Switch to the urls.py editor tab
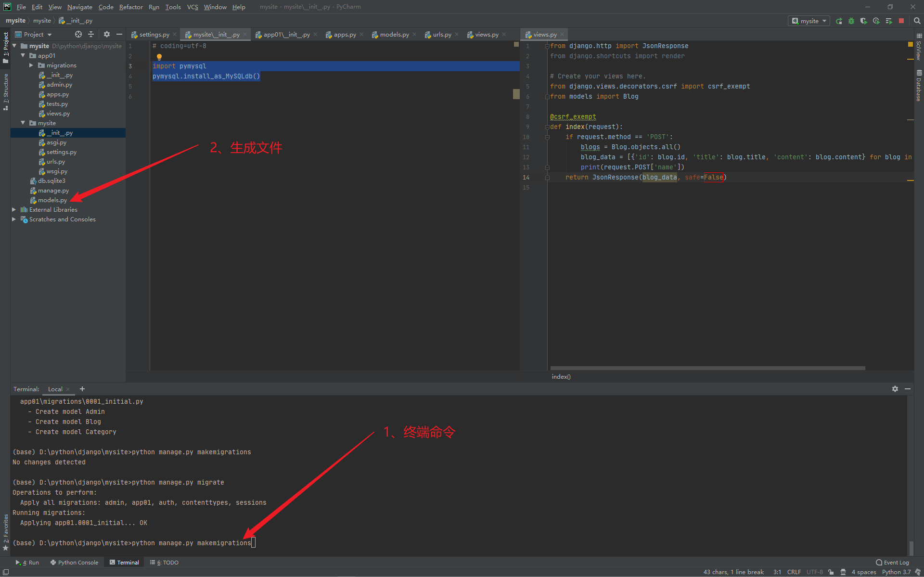The width and height of the screenshot is (924, 577). (x=441, y=34)
